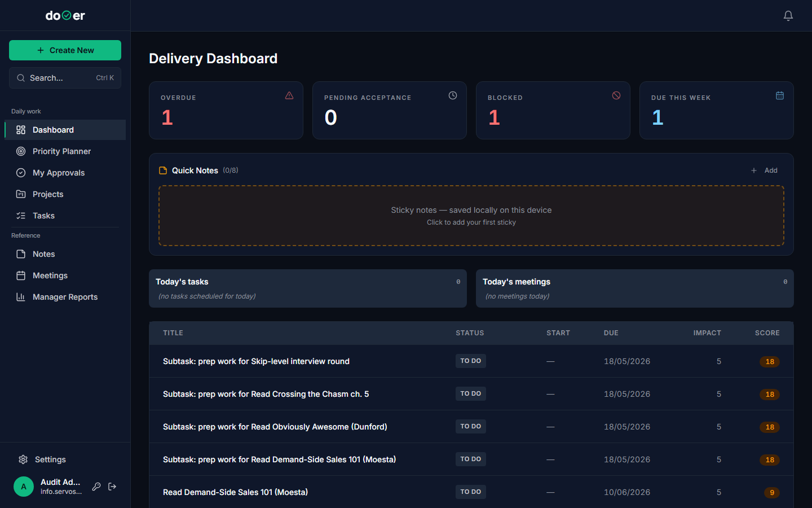The width and height of the screenshot is (812, 508).
Task: Open the notifications bell
Action: pos(788,16)
